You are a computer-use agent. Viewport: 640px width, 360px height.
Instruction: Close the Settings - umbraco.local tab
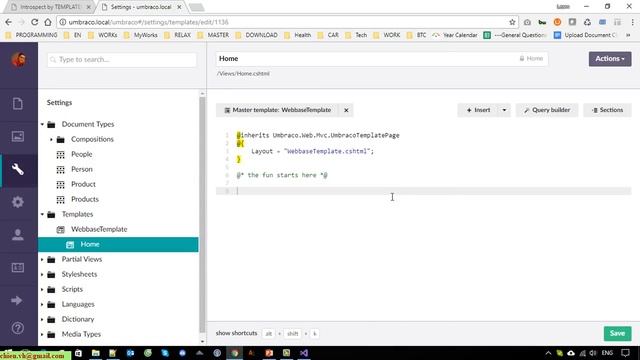(x=179, y=7)
